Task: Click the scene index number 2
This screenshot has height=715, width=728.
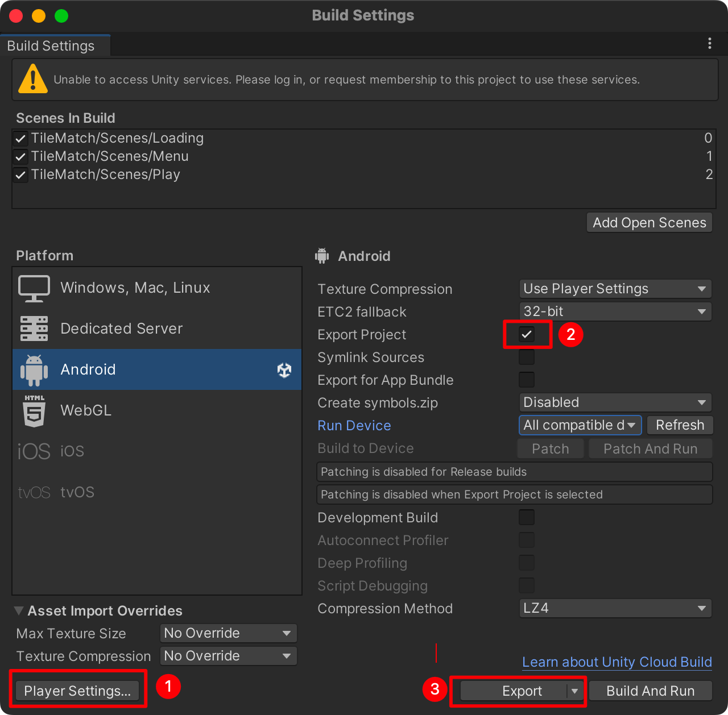Action: tap(709, 174)
